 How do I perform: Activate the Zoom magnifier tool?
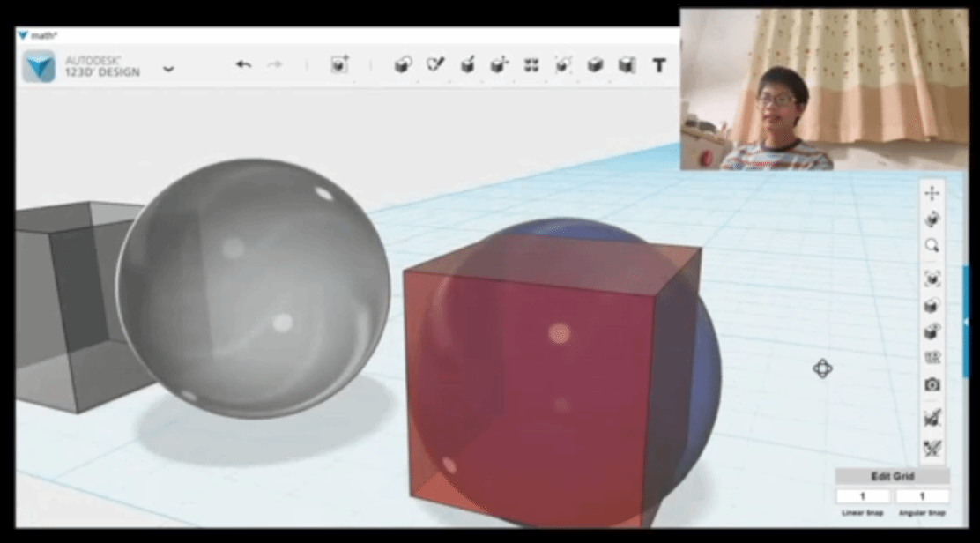pos(932,246)
